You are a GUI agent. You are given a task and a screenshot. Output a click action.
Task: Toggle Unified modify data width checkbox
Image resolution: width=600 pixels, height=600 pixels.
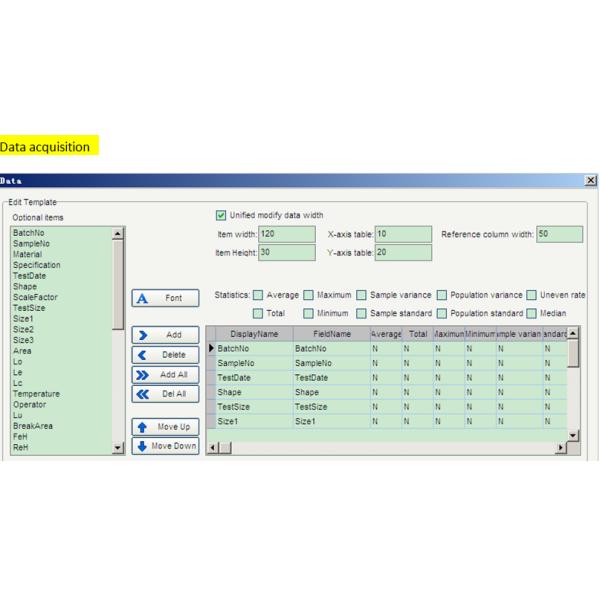(222, 214)
